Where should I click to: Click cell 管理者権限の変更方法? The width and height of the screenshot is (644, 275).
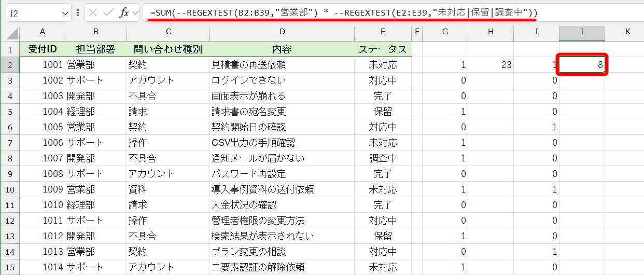point(282,221)
